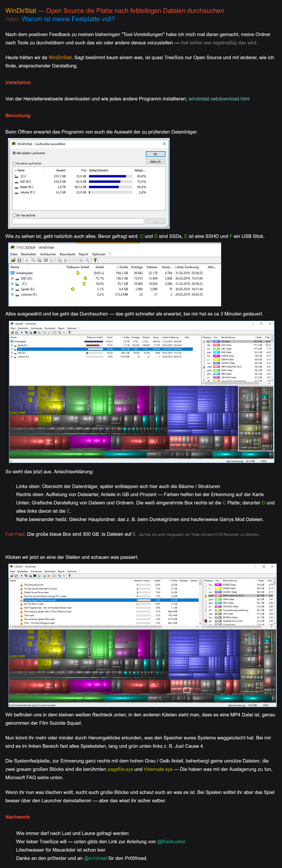This screenshot has width=282, height=868.
Task: Click the Command Prompt icon in the 11% scan window toolbar
Action: [x=46, y=260]
